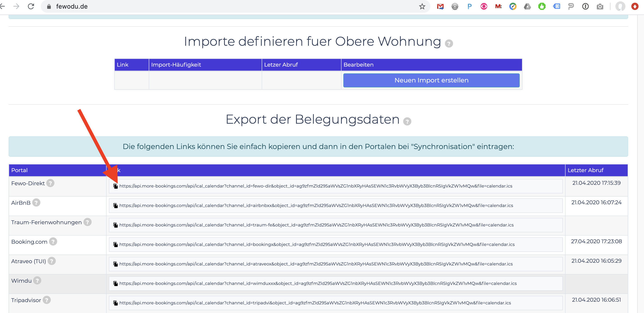The width and height of the screenshot is (644, 313).
Task: Copy the Atraveo (TUI) export link icon
Action: [x=115, y=264]
